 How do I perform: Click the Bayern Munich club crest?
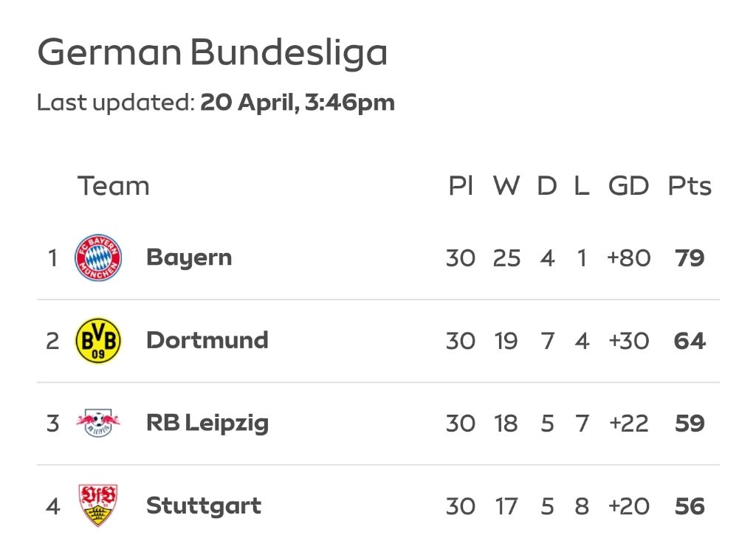click(98, 258)
